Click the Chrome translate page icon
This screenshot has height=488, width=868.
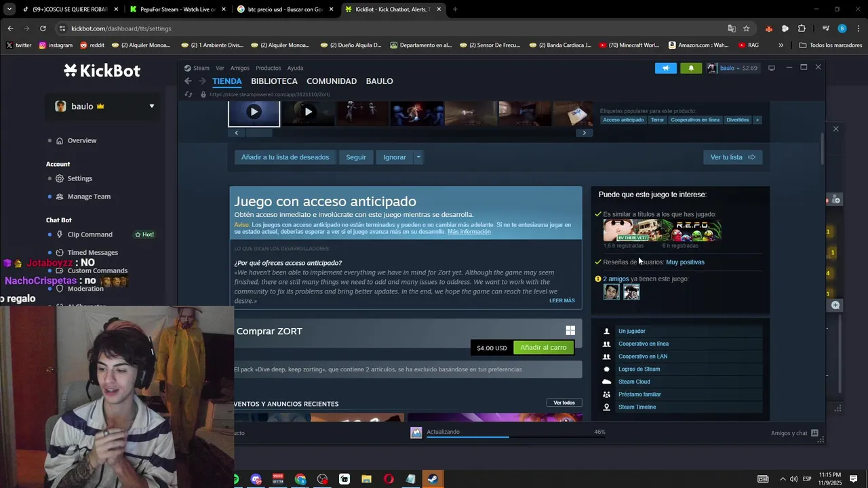(732, 28)
